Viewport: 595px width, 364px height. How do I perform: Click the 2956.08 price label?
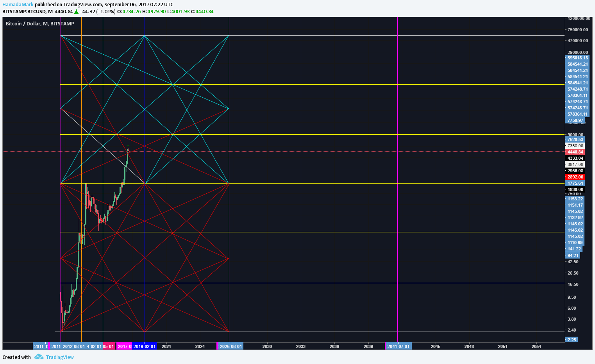coord(575,171)
